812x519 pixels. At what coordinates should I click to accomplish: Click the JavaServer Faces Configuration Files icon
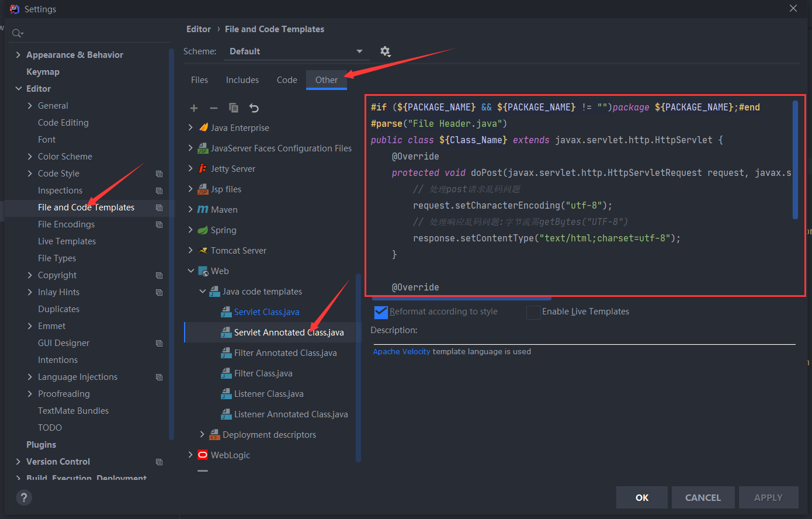pyautogui.click(x=203, y=148)
